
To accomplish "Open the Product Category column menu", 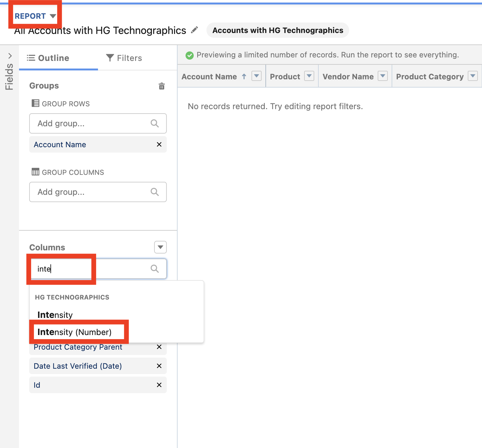I will 473,76.
